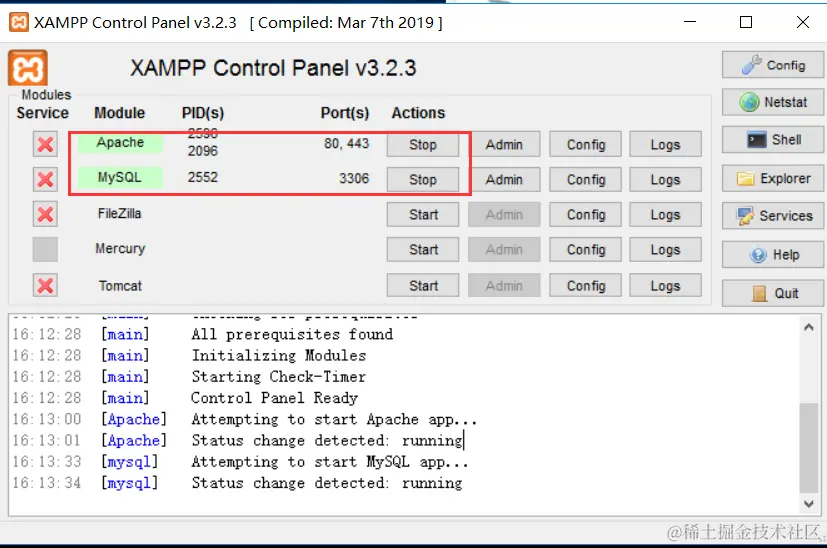Open Mercury Logs menu
Screen dimensions: 827x548
(666, 249)
